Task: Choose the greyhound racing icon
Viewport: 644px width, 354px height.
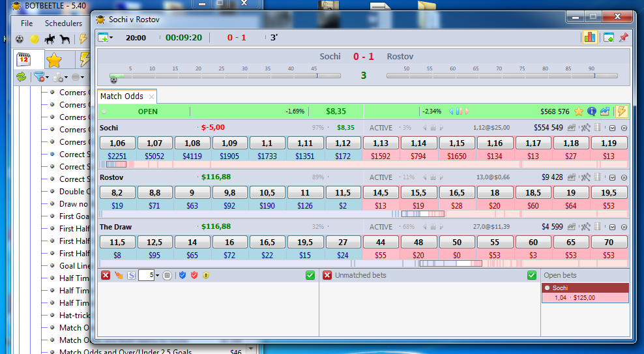Action: point(65,39)
